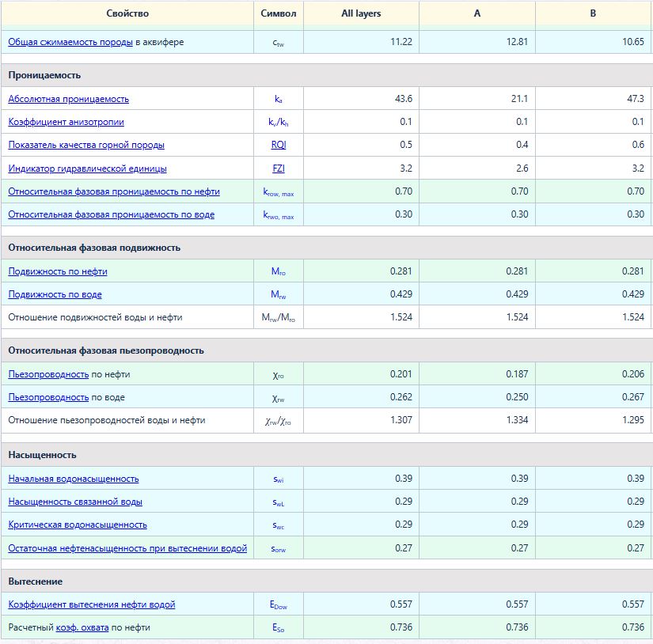The width and height of the screenshot is (653, 644).
Task: Open the Абсолютная проницаемость link
Action: point(68,99)
